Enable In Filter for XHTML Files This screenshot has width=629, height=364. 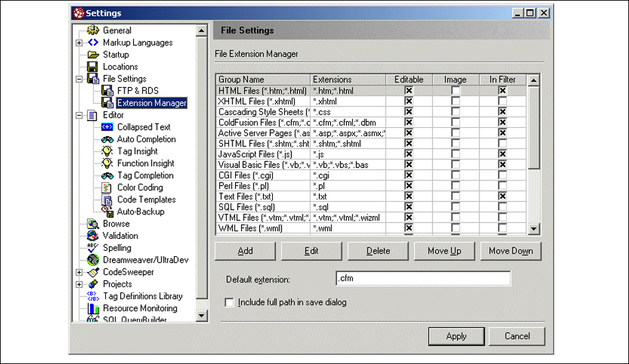pyautogui.click(x=503, y=101)
